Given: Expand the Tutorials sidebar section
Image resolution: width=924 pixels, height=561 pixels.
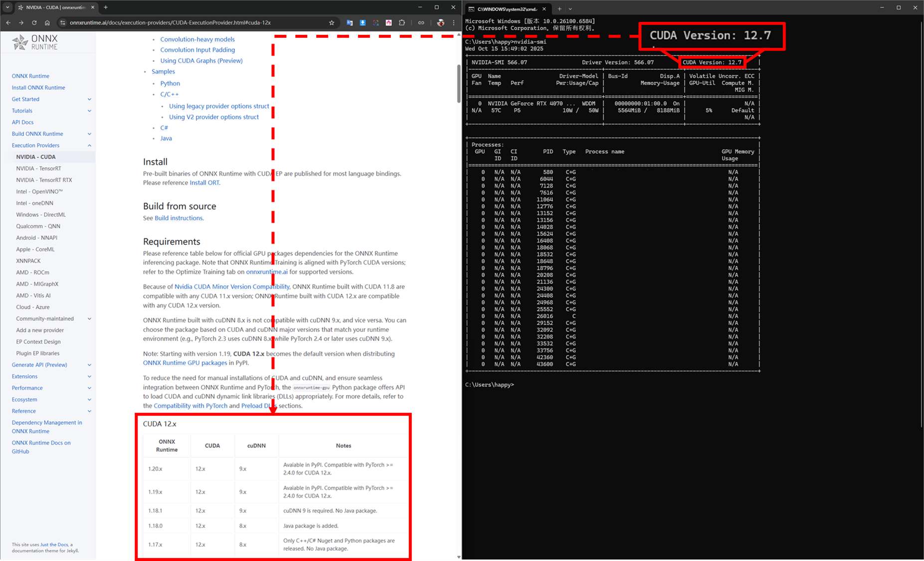Looking at the screenshot, I should click(x=89, y=111).
